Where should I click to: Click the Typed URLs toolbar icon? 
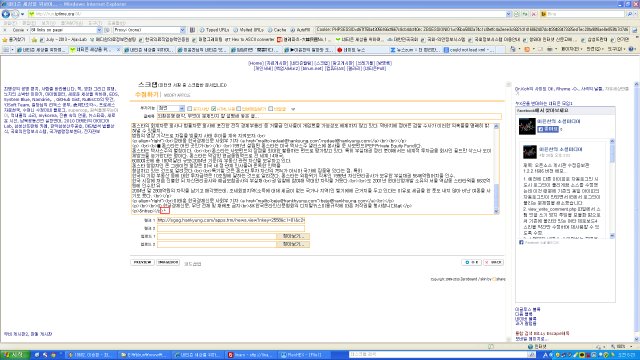coord(214,30)
